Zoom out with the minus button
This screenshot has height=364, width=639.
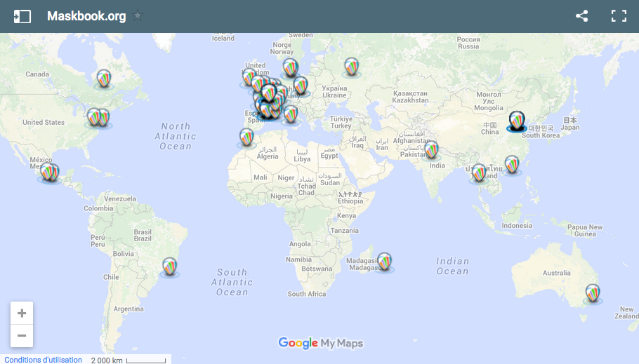pyautogui.click(x=22, y=336)
